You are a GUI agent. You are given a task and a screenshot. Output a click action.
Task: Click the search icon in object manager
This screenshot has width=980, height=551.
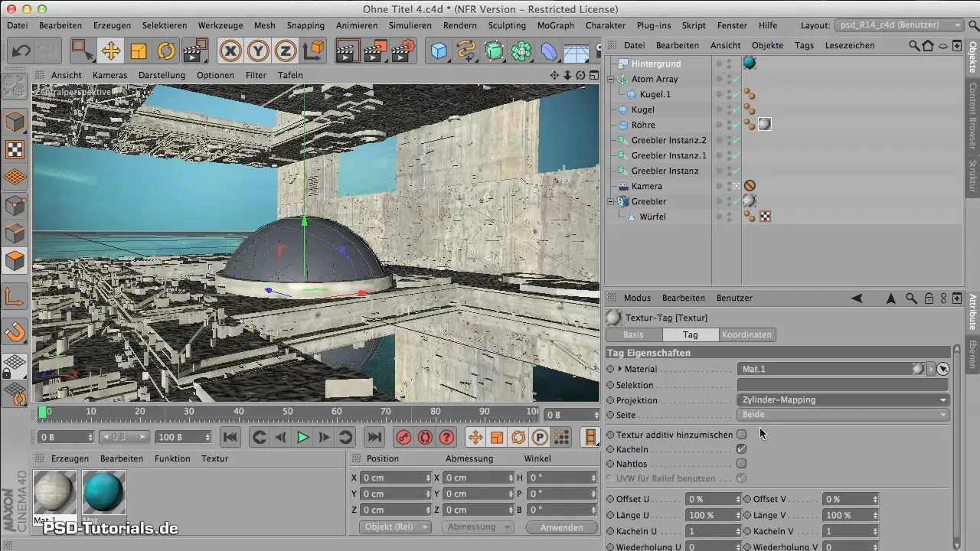click(914, 45)
